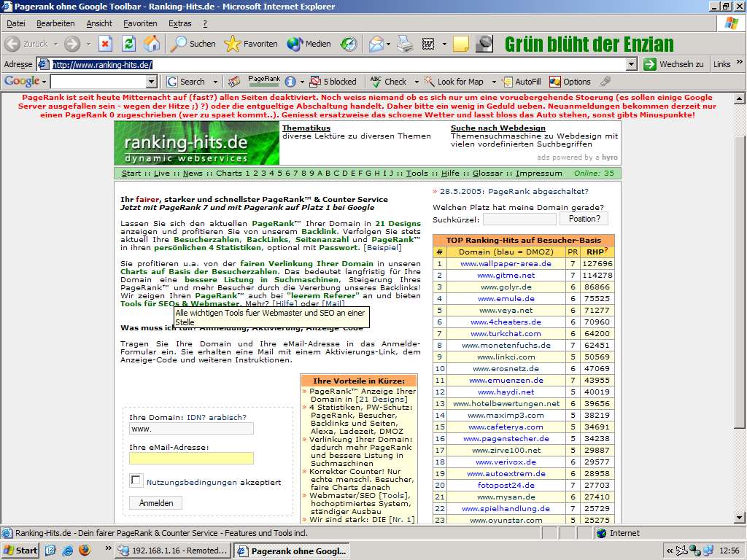This screenshot has height=560, width=747.
Task: Go back with the Zurück button
Action: click(26, 44)
